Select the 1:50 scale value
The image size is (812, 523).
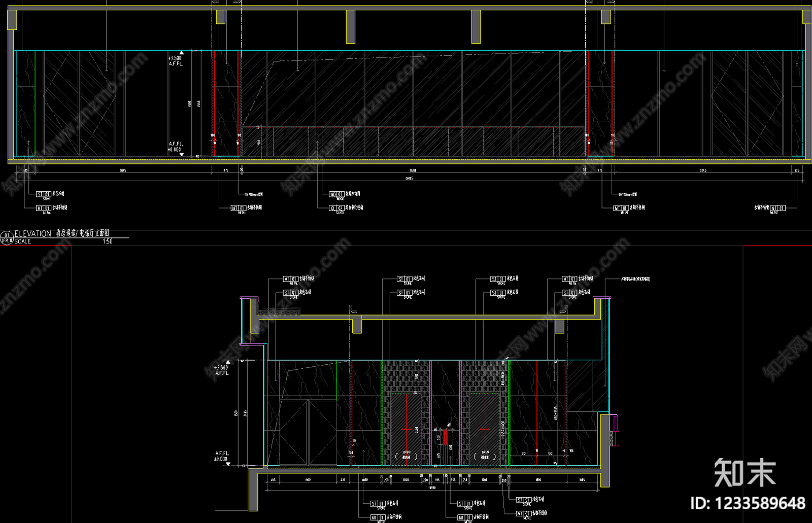point(108,241)
